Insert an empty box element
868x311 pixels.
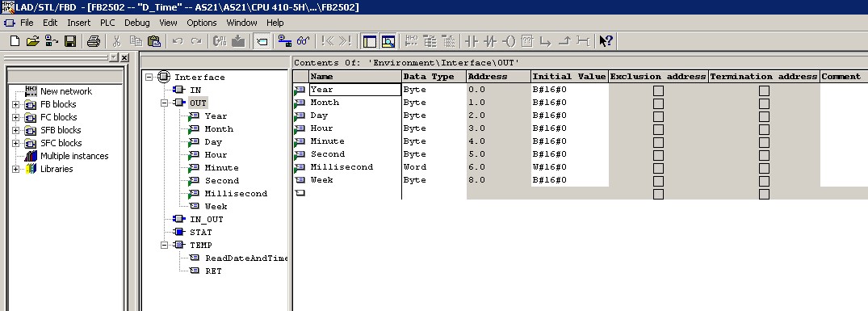526,41
